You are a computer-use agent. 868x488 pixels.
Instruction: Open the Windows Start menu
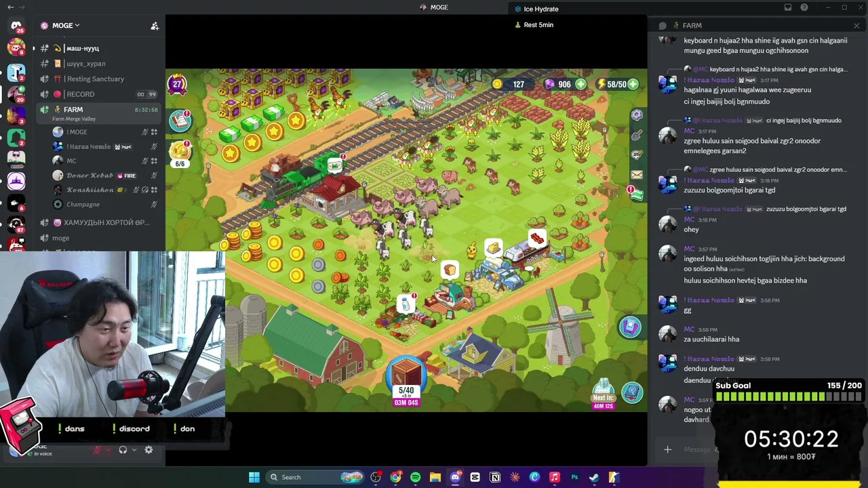254,477
